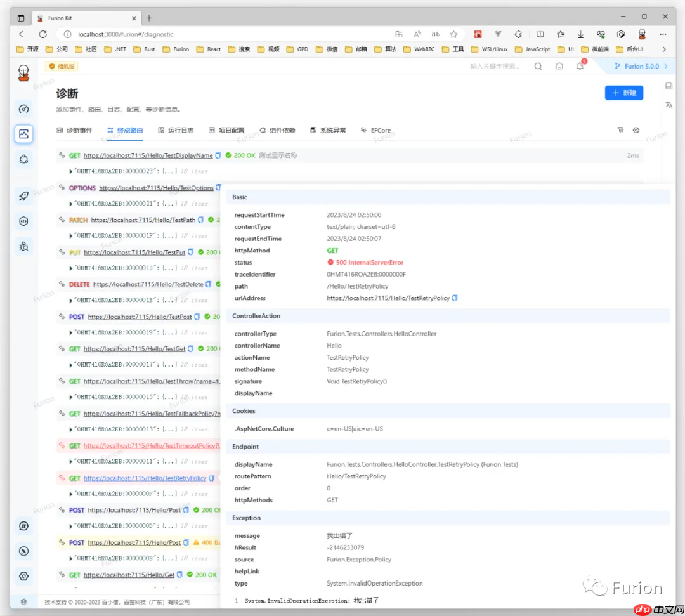Open the bug inspection icon in sidebar
685x616 pixels.
click(23, 246)
